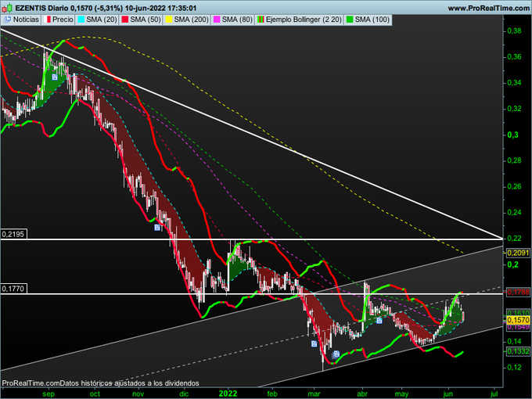Click the '2022' year label on time axis
The width and height of the screenshot is (532, 399).
228,394
